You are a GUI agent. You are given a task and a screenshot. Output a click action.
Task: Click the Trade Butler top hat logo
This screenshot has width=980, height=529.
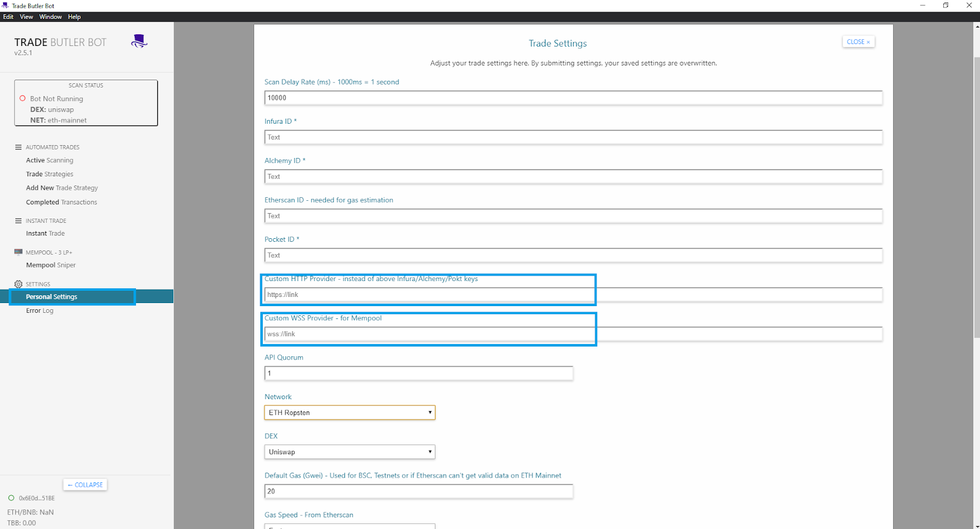(139, 41)
